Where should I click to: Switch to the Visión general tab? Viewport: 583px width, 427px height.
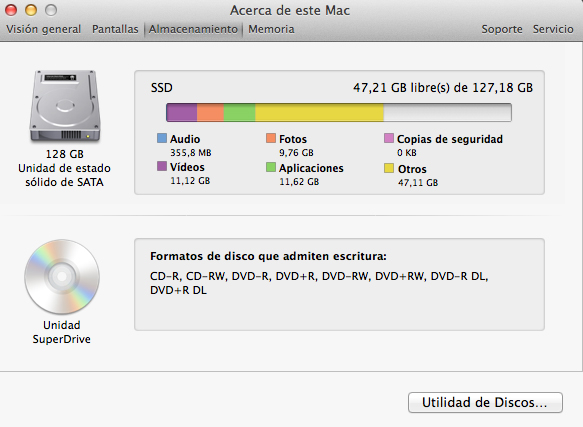tap(44, 29)
